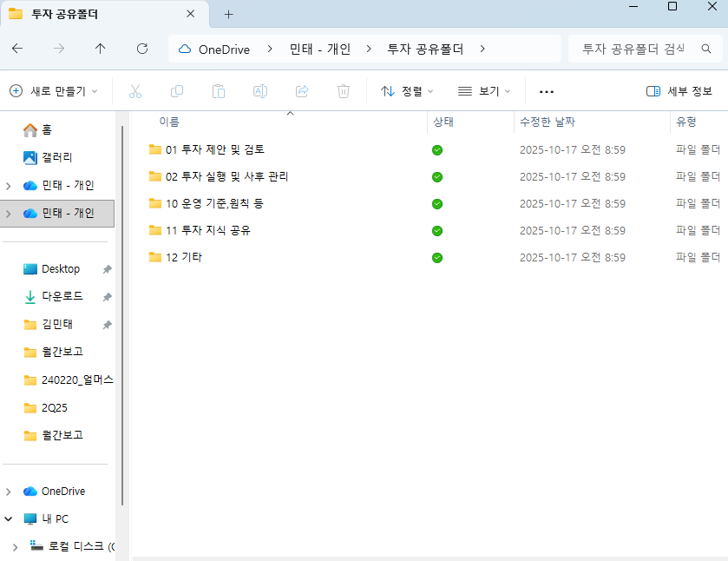The width and height of the screenshot is (728, 561).
Task: Go back with the left arrow
Action: (x=17, y=49)
